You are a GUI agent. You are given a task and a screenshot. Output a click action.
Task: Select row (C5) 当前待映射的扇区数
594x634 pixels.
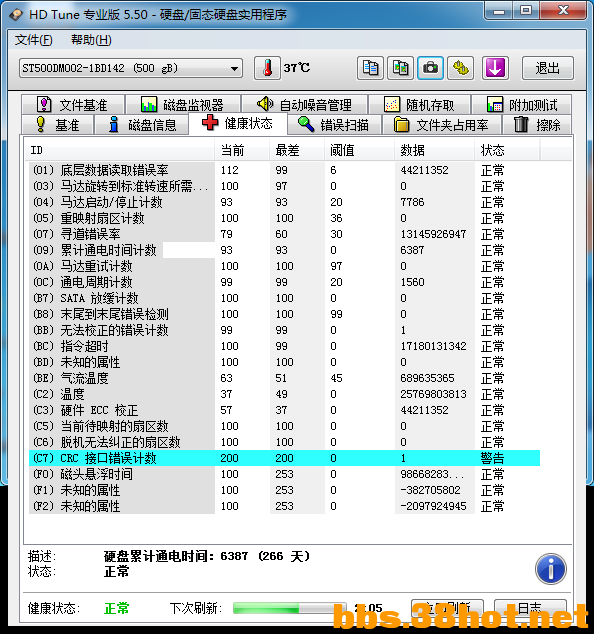tap(284, 426)
